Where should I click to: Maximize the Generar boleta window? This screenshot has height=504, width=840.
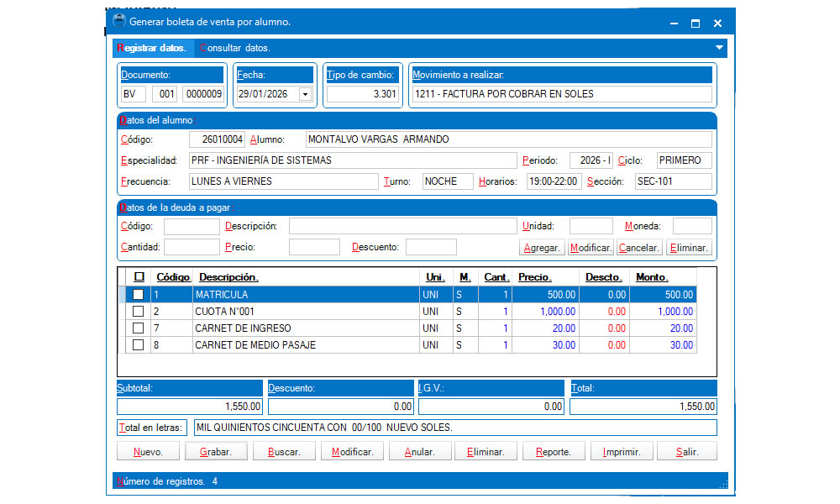point(696,23)
